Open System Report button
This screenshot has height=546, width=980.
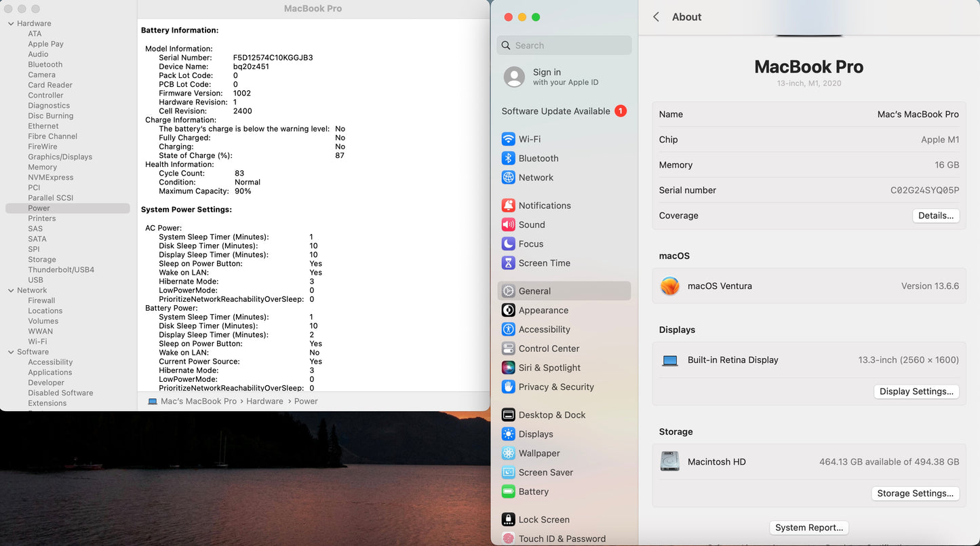(808, 528)
